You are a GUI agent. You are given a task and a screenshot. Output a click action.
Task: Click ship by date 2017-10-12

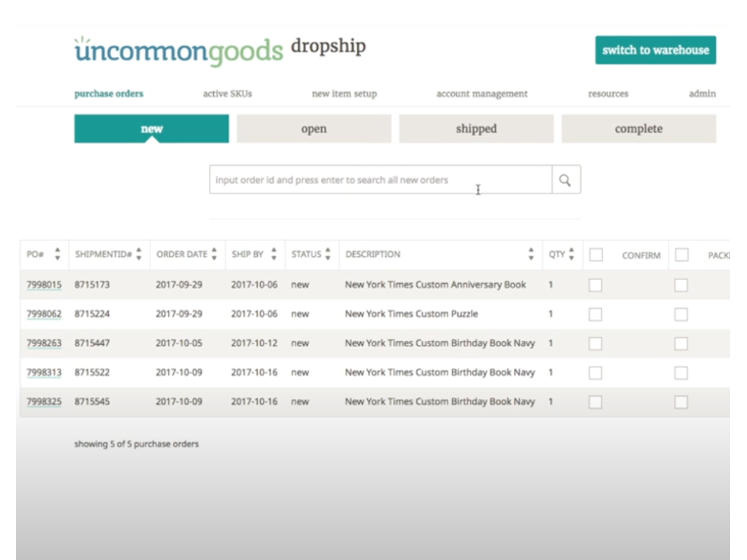coord(255,343)
